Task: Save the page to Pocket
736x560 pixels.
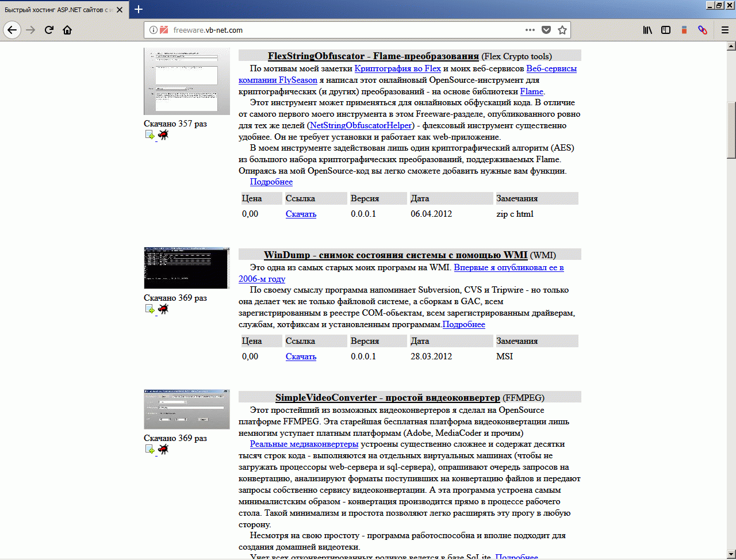Action: pyautogui.click(x=546, y=30)
